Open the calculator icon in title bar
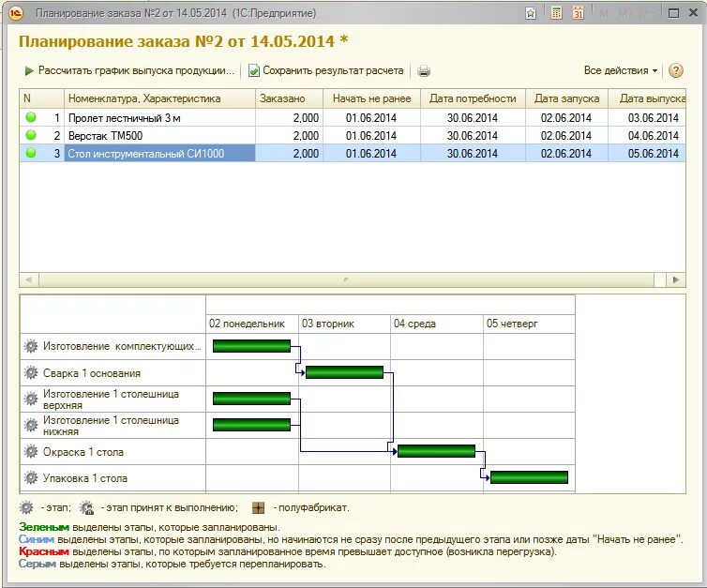Image resolution: width=707 pixels, height=588 pixels. [556, 13]
